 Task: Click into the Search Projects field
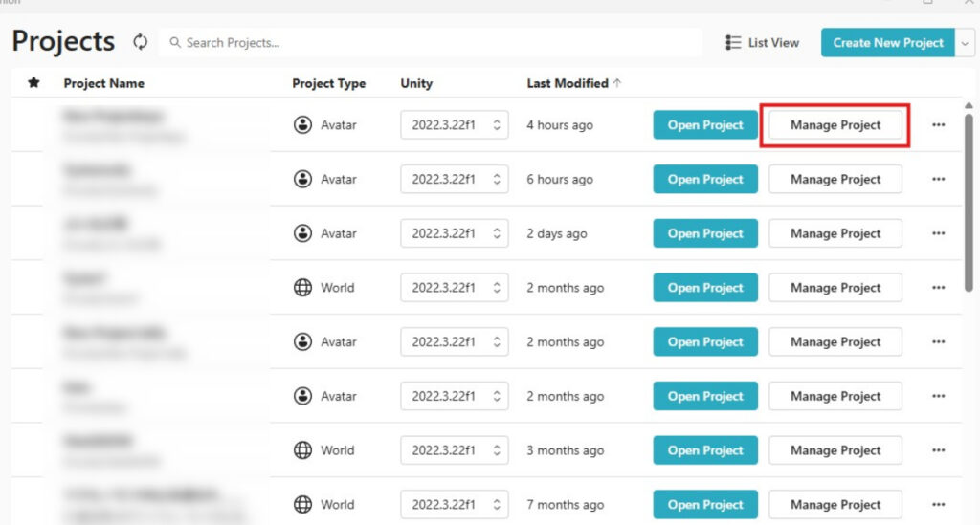431,43
